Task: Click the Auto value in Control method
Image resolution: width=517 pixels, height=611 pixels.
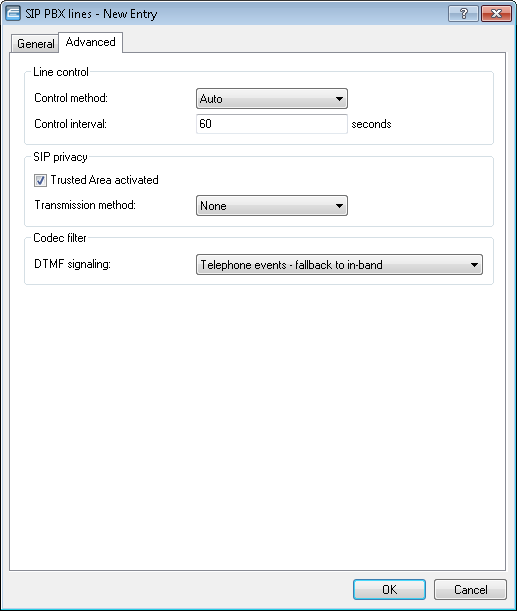Action: click(x=211, y=99)
